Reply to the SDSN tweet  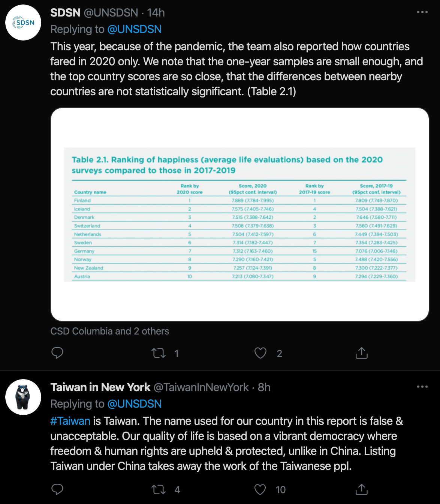click(57, 353)
